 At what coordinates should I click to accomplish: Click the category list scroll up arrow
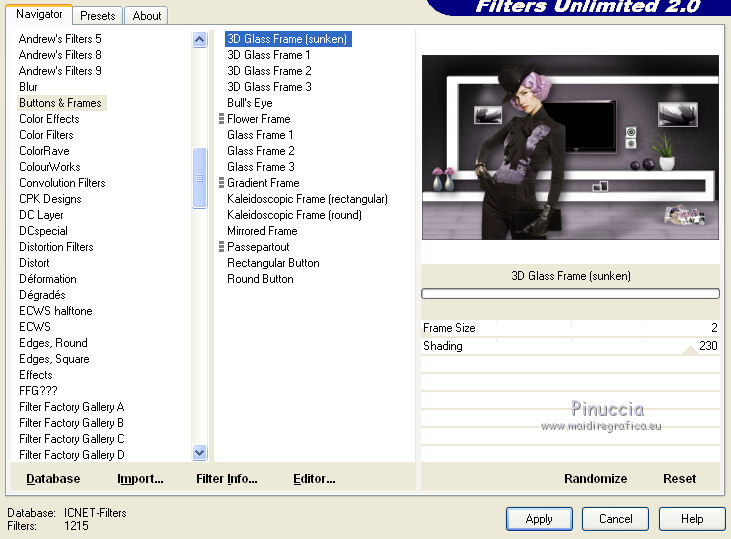click(200, 40)
